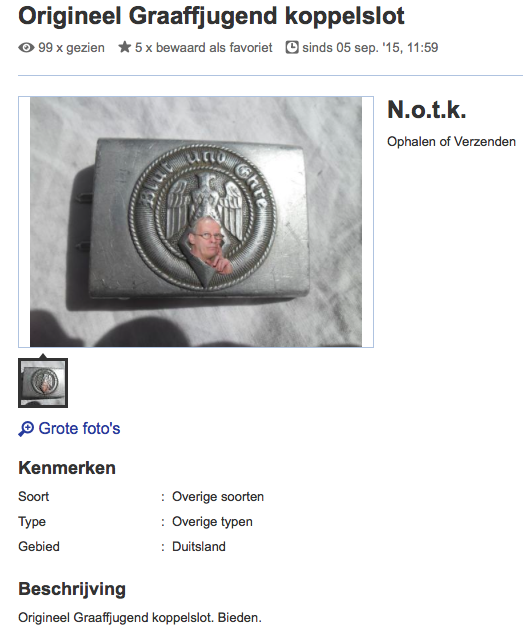Click the favorite star icon
The width and height of the screenshot is (523, 629).
click(x=125, y=47)
